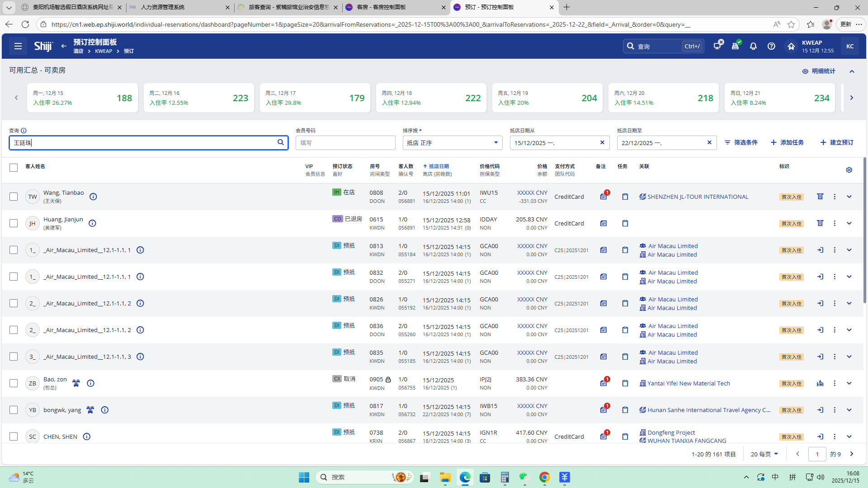
Task: Select checkbox for CHEN, SHEN reservation
Action: coord(14,436)
